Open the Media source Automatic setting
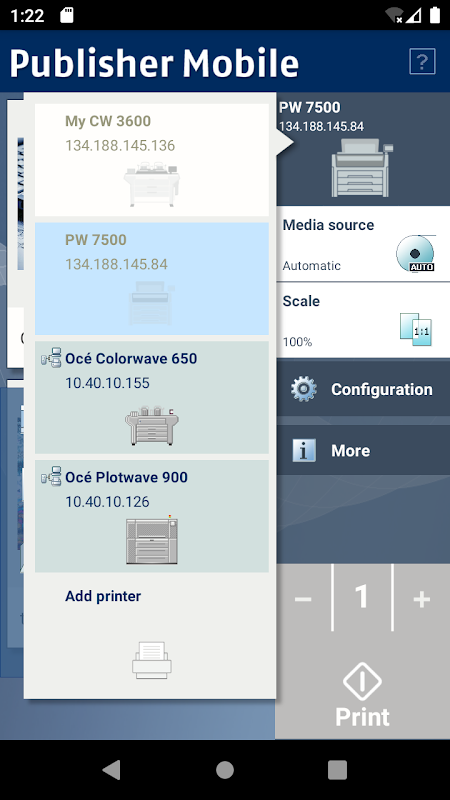The width and height of the screenshot is (450, 800). point(363,244)
